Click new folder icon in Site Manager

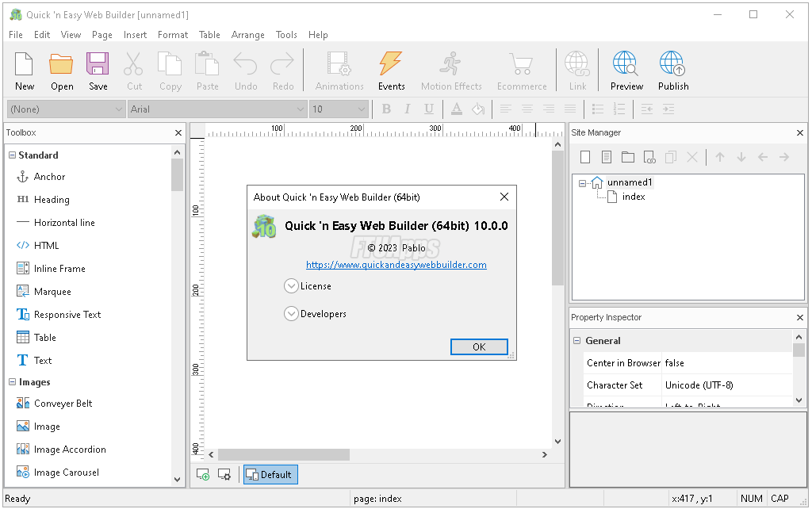pos(628,157)
